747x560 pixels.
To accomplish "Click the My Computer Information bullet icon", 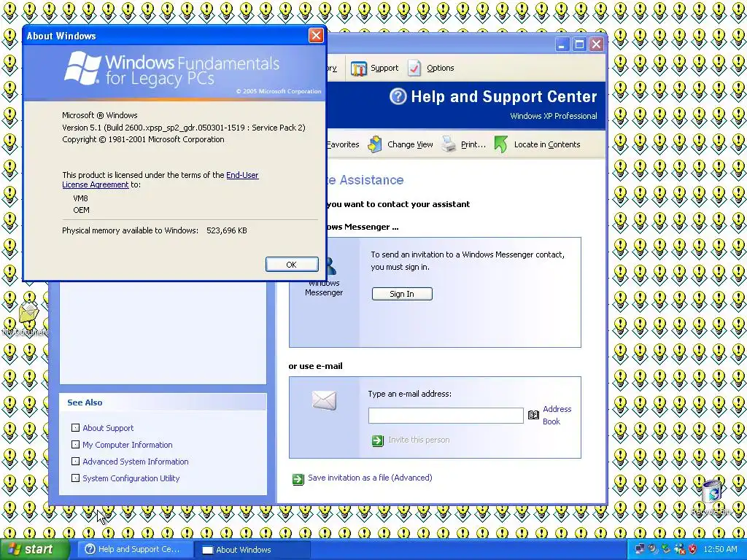I will coord(75,444).
